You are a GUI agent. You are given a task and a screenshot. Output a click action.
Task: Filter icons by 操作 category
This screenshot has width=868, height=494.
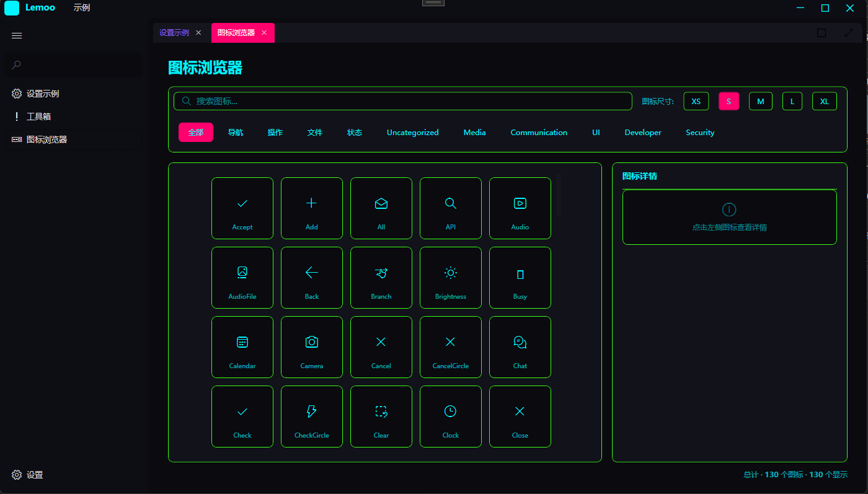click(x=275, y=132)
